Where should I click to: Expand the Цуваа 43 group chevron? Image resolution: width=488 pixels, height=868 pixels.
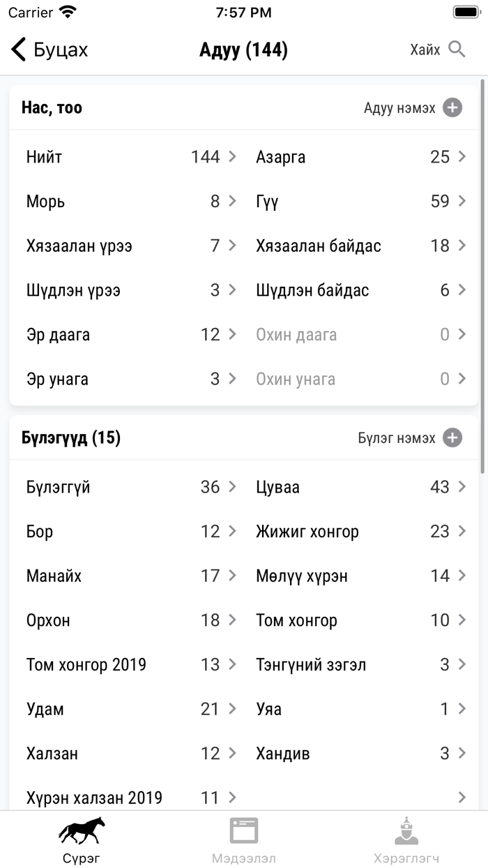click(x=462, y=487)
